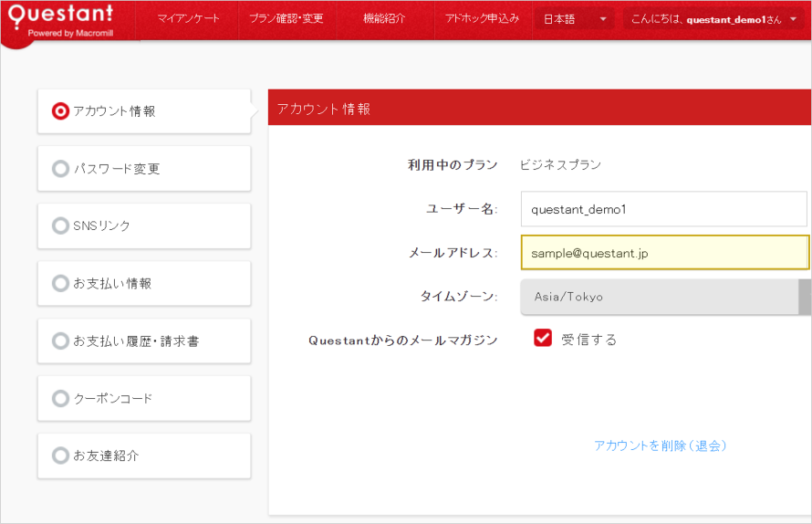Select the パスワード変更 radio option
Screen dimensions: 812x524
point(61,169)
